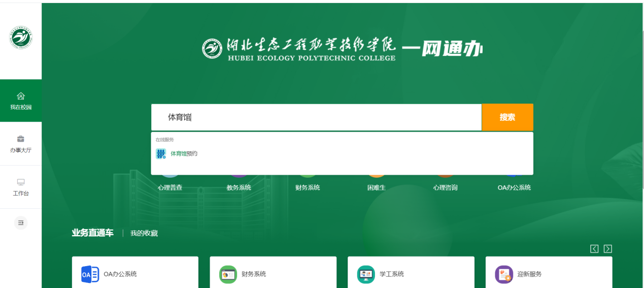
Task: Open the 心理咨询 shortcut
Action: pos(446,187)
